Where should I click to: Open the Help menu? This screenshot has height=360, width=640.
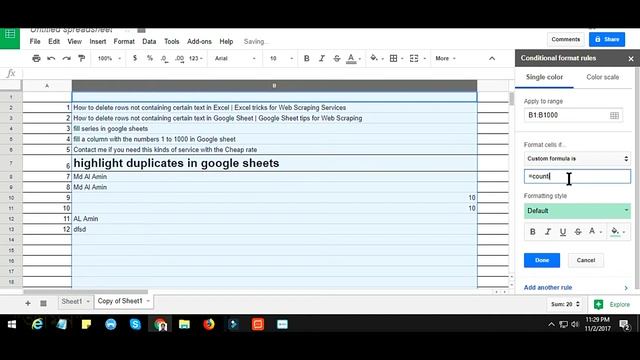tap(226, 42)
